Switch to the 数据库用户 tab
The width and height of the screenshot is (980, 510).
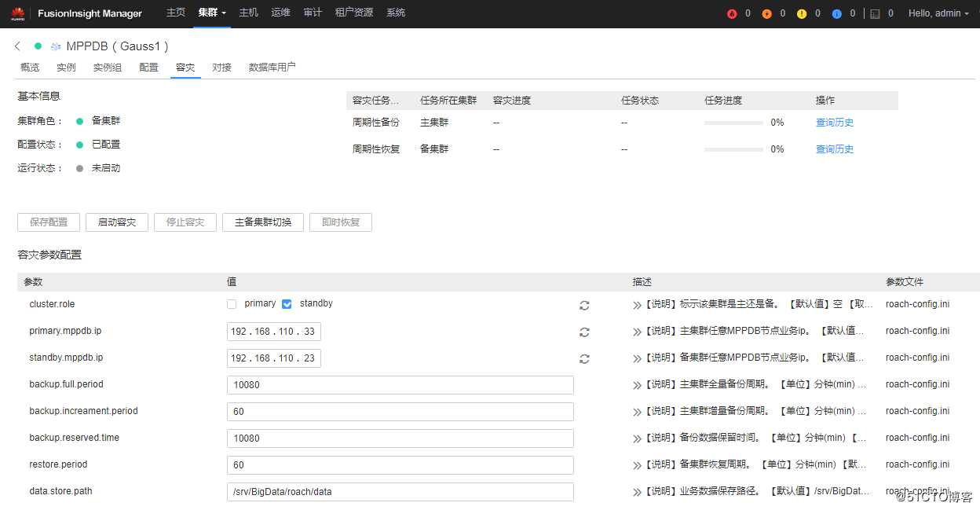click(271, 67)
